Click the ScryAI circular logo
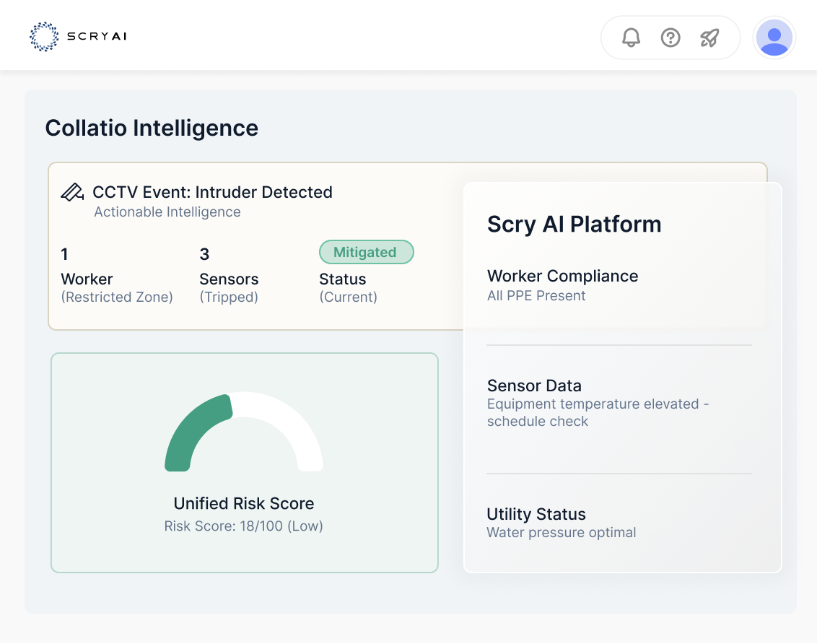 [x=44, y=37]
